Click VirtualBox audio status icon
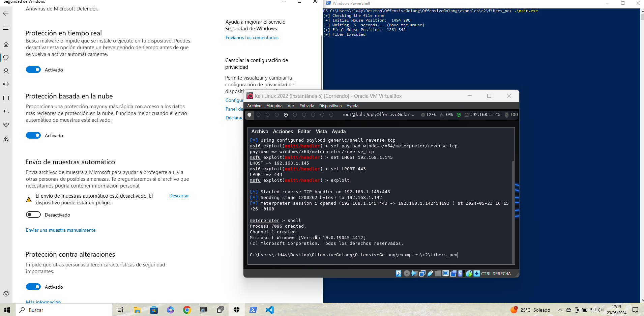644x316 pixels. [414, 274]
